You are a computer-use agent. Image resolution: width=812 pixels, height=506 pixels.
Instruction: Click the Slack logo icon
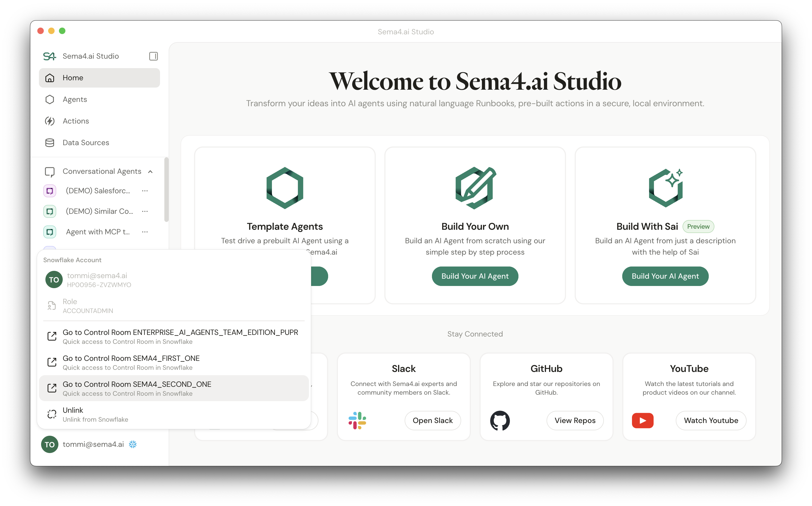(358, 420)
